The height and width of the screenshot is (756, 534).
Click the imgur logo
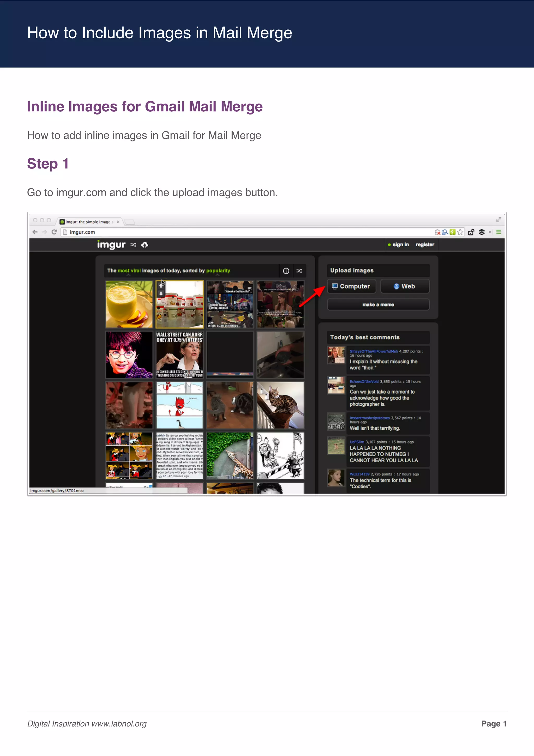pos(111,245)
